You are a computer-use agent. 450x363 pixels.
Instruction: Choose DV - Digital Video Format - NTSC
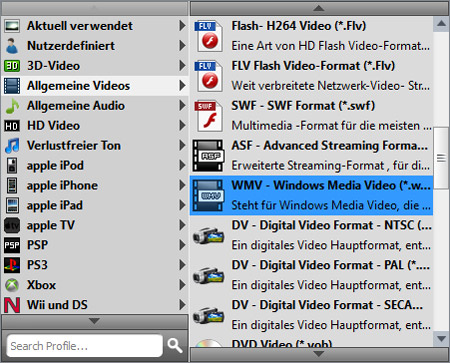[311, 235]
